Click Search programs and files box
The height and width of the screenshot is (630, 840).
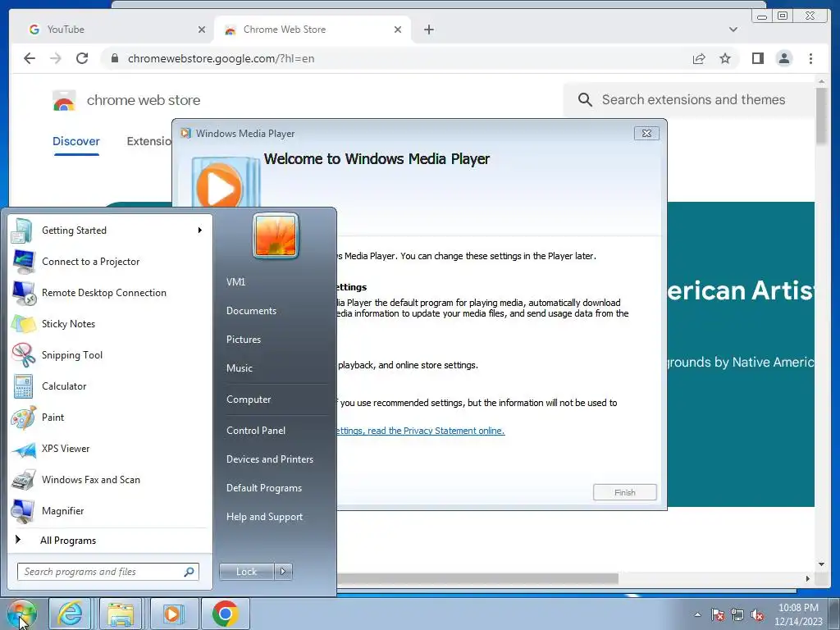(108, 572)
